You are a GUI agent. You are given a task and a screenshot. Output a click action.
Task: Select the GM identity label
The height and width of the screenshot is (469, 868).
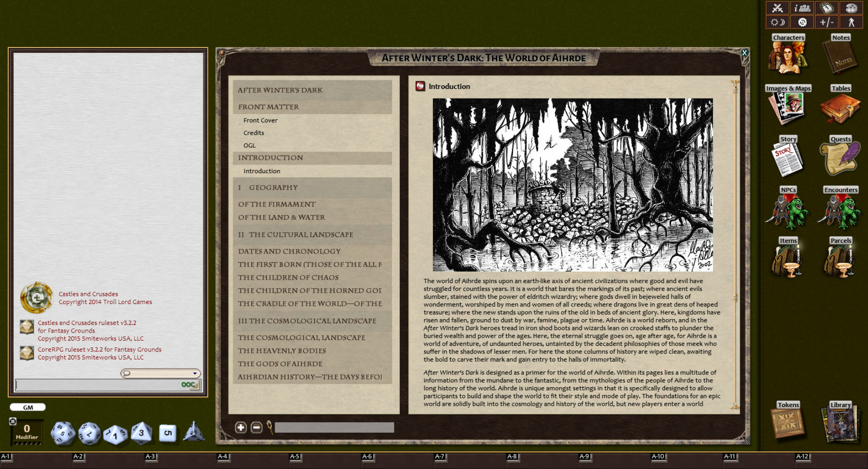28,408
